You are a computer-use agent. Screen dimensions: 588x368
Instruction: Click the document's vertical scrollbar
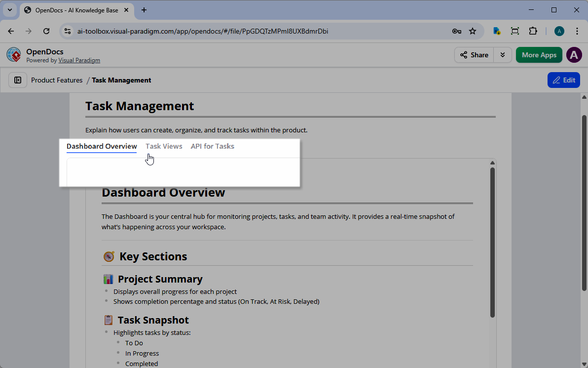(x=492, y=242)
